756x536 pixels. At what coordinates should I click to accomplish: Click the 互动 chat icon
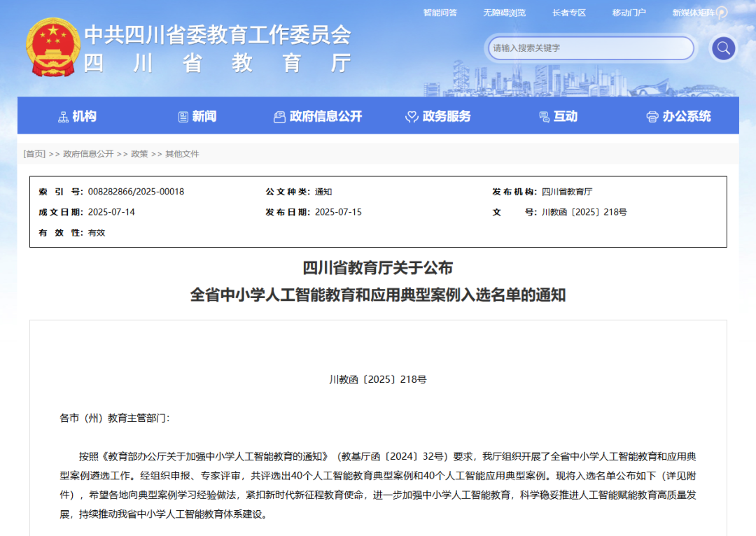(x=544, y=117)
